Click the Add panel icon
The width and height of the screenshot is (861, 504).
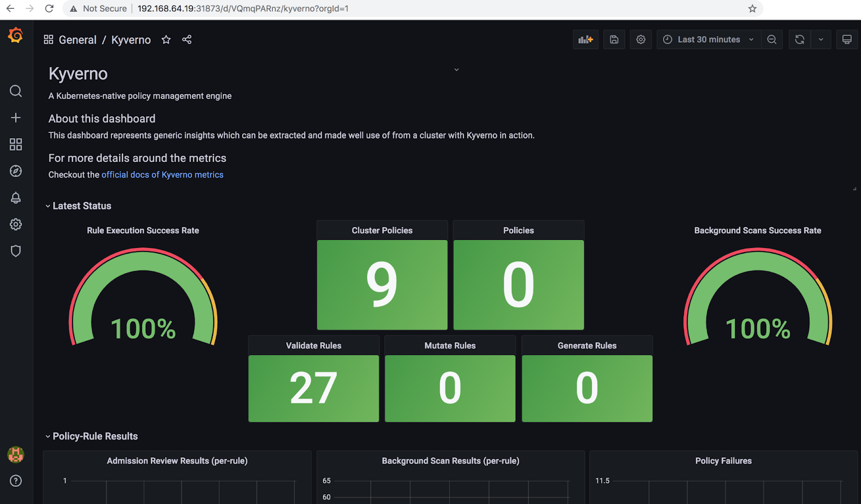click(585, 39)
